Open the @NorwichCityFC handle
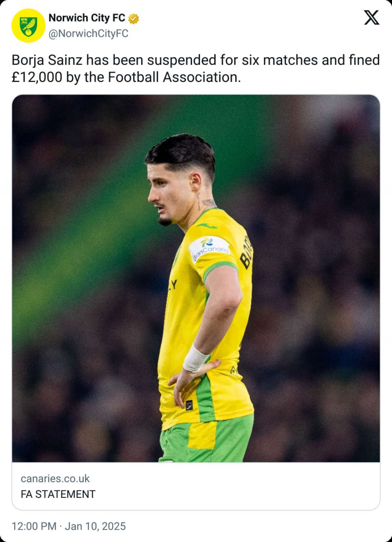392x542 pixels. (x=89, y=33)
